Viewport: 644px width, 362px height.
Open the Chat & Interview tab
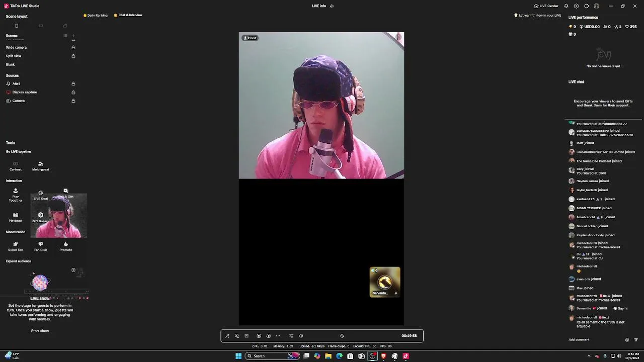point(128,15)
